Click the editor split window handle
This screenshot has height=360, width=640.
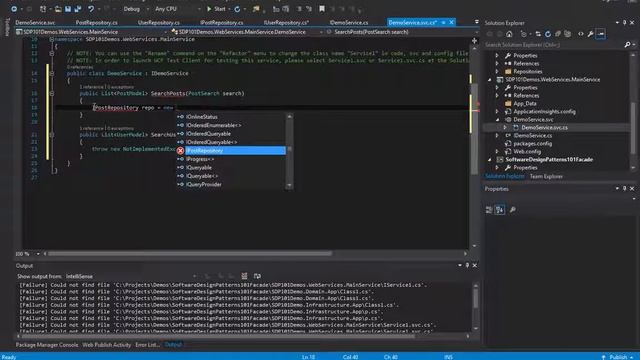pyautogui.click(x=474, y=40)
